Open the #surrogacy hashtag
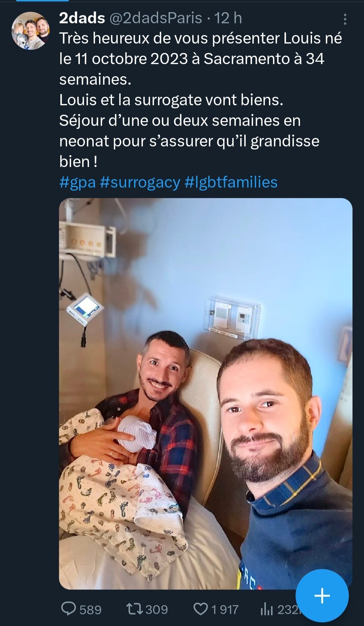364x626 pixels. click(x=140, y=182)
